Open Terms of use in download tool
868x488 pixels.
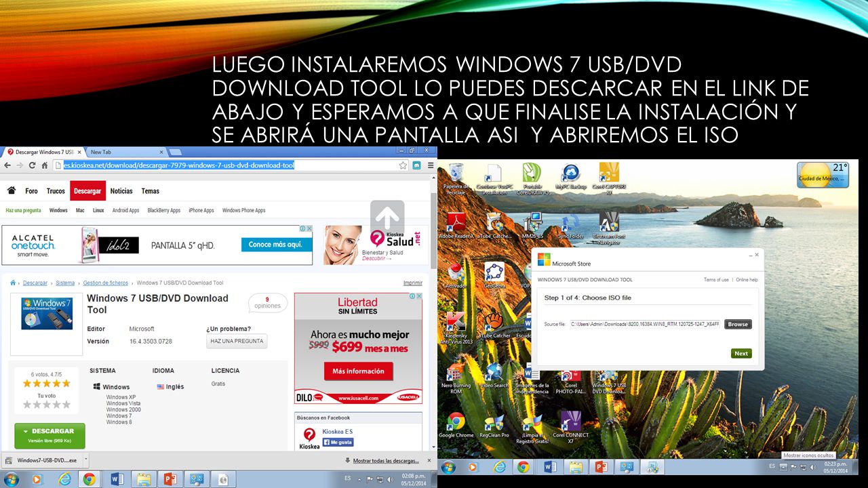tap(716, 280)
